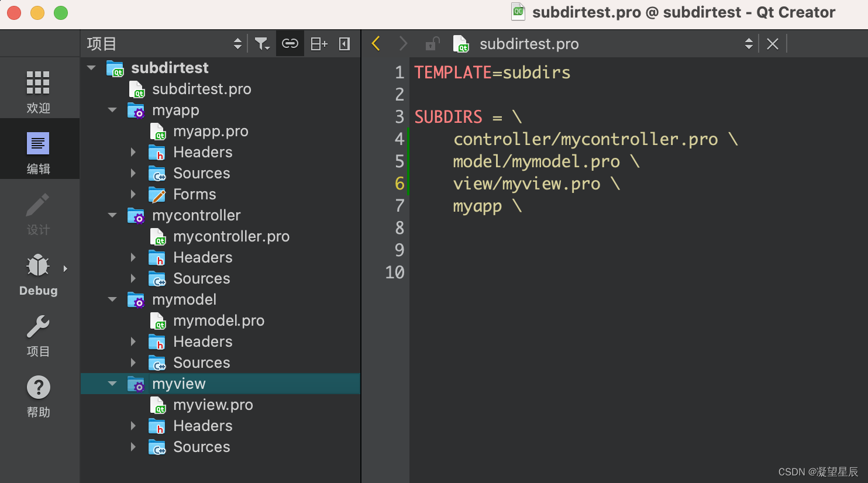Expand the Headers folder under myapp
868x483 pixels.
133,152
